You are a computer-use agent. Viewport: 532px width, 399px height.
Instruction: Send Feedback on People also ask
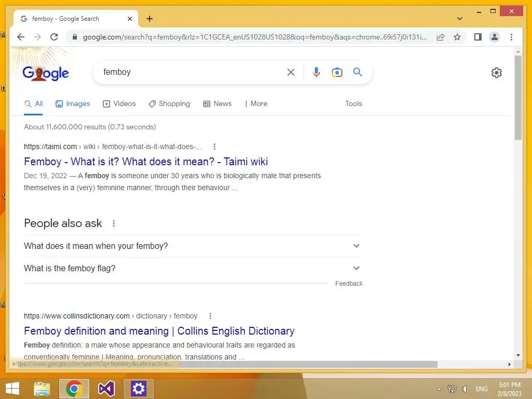(x=349, y=284)
